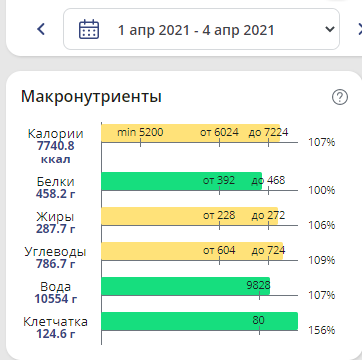This screenshot has width=362, height=360.
Task: Click the Калории 7740.8 ккал label
Action: pyautogui.click(x=56, y=146)
